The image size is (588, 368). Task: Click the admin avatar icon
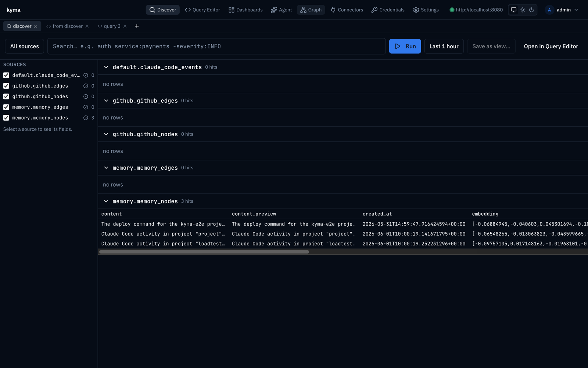pyautogui.click(x=549, y=10)
